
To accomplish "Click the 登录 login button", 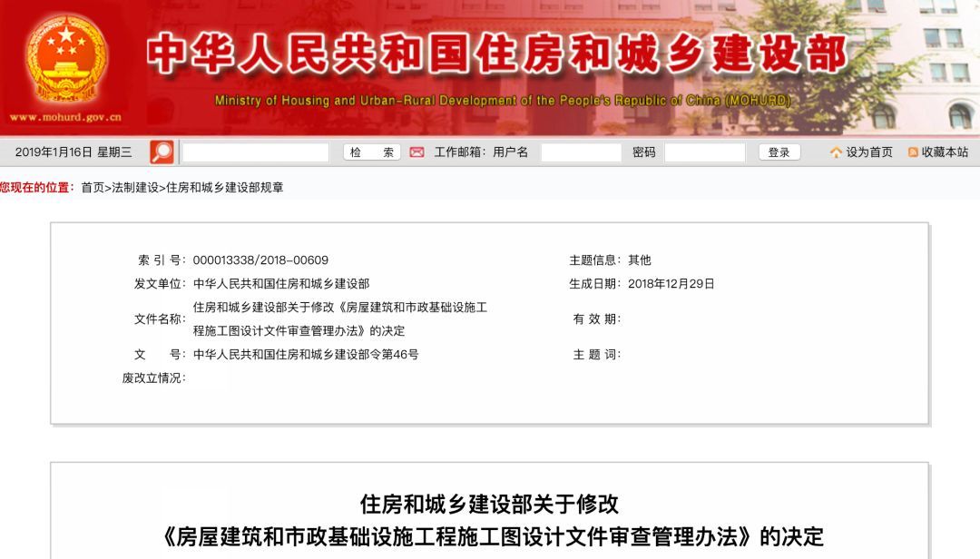I will (779, 152).
